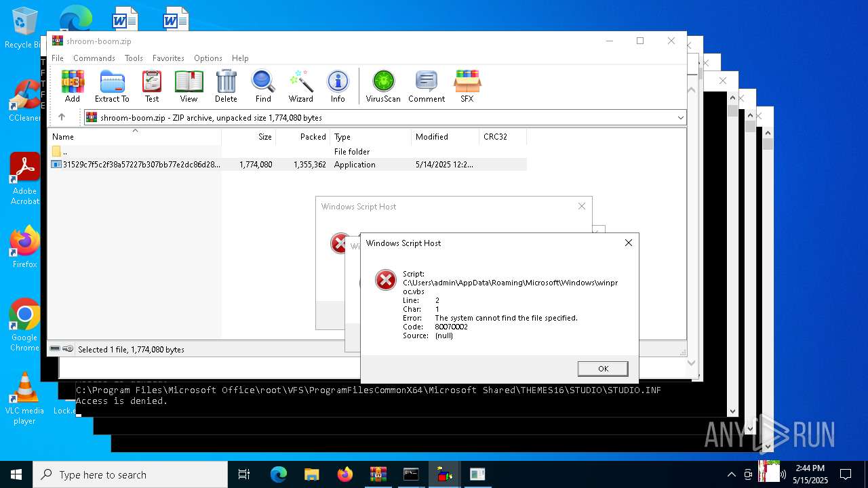Switch to WinRAR on the taskbar

tap(378, 474)
